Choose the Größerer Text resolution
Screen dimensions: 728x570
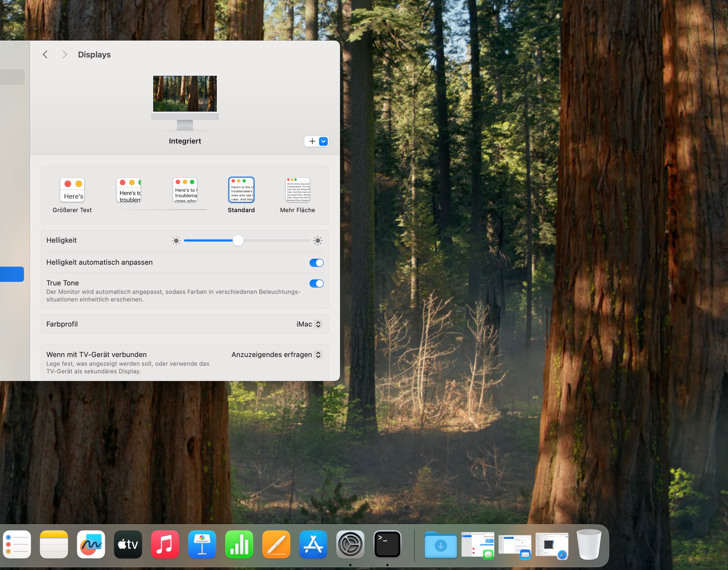click(x=72, y=190)
